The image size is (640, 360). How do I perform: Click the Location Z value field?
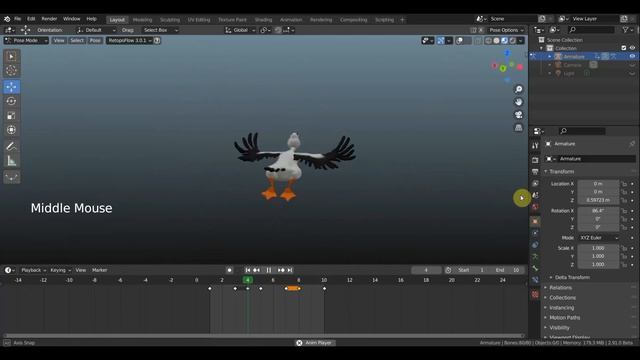click(x=598, y=200)
